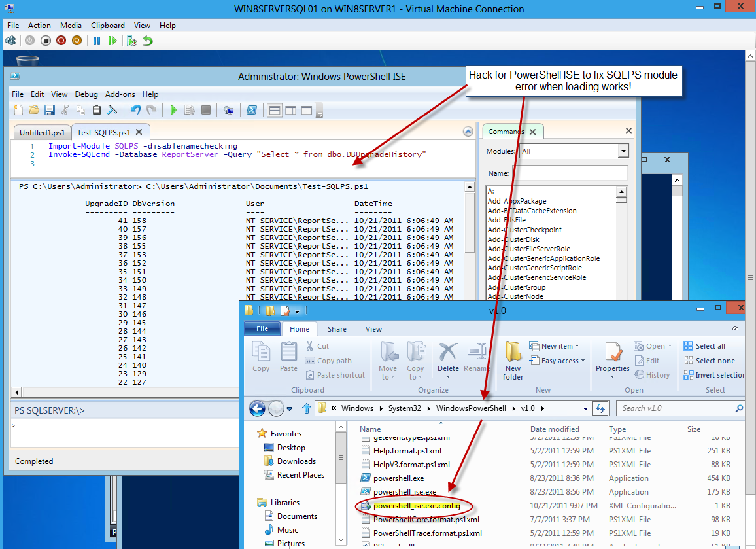The image size is (756, 549).
Task: Open the VM Connection Clipboard menu
Action: click(107, 26)
